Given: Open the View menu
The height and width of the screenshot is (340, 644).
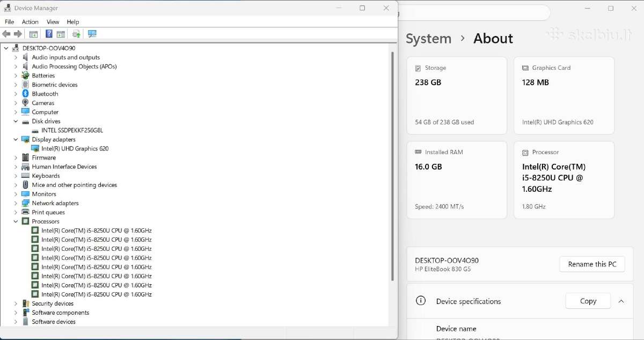Looking at the screenshot, I should click(x=53, y=22).
